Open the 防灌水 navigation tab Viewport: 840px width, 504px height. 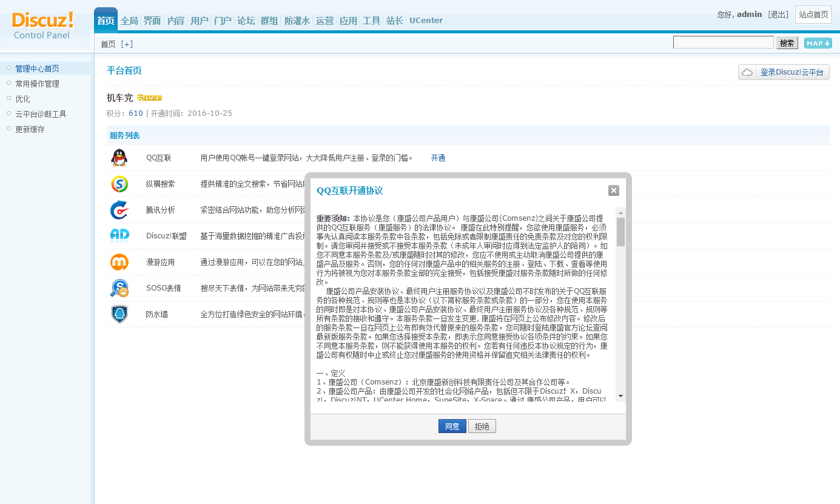(297, 21)
